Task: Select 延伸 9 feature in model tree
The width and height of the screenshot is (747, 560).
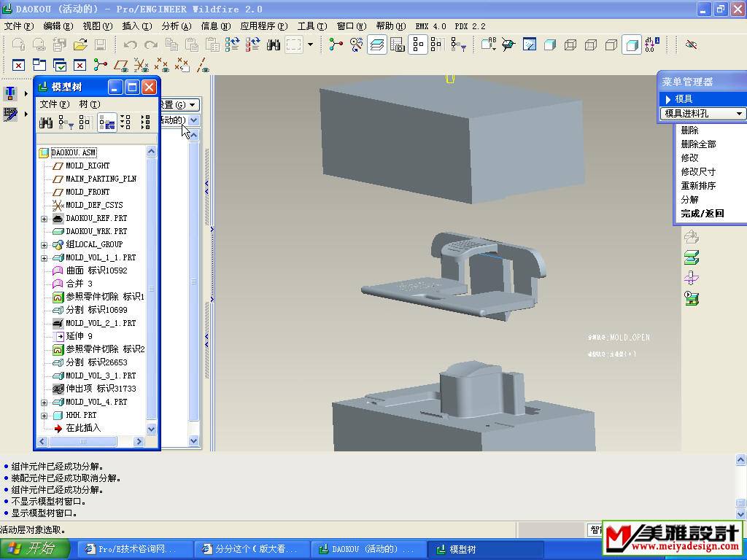Action: [79, 336]
